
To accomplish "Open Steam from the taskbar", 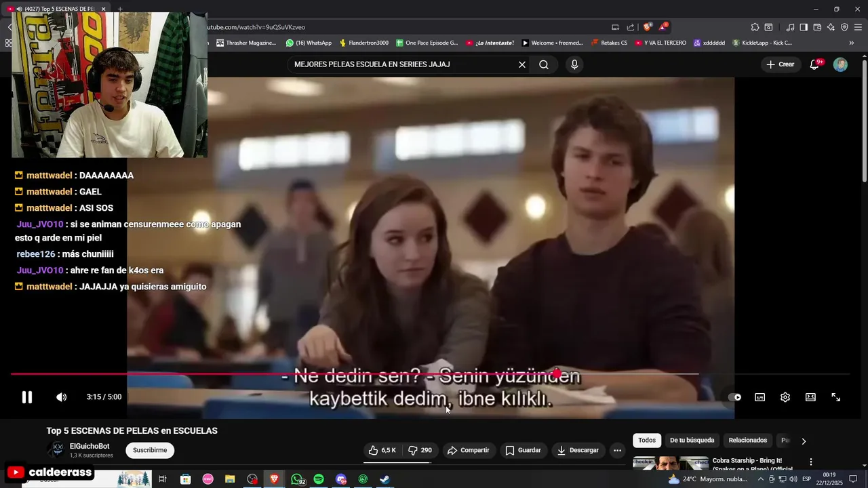I will click(x=384, y=479).
